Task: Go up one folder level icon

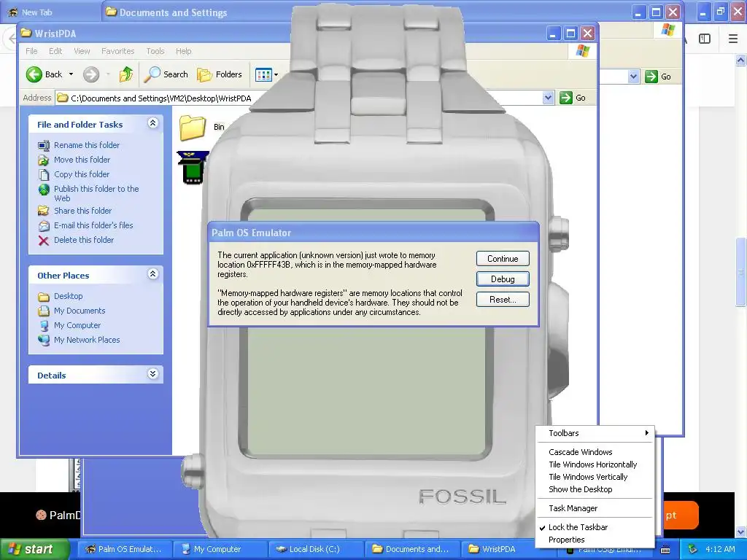Action: tap(125, 74)
